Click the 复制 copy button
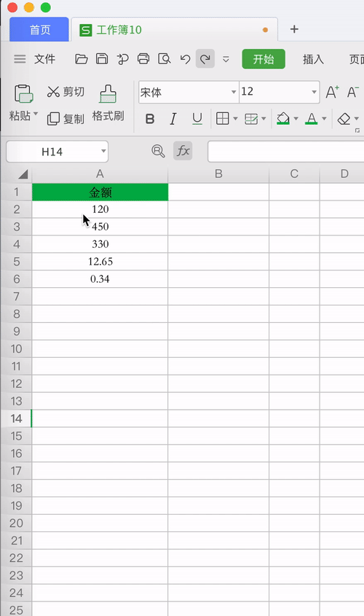The image size is (364, 616). 66,118
